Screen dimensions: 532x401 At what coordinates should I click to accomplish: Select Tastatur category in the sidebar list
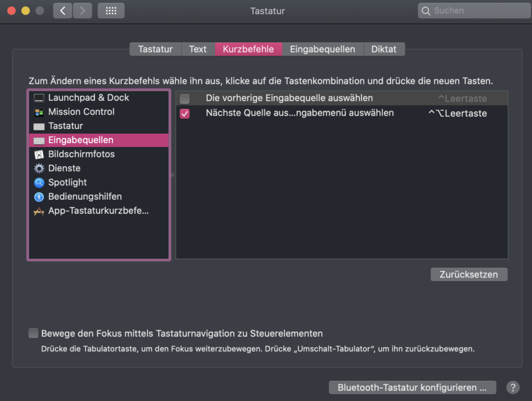click(66, 126)
